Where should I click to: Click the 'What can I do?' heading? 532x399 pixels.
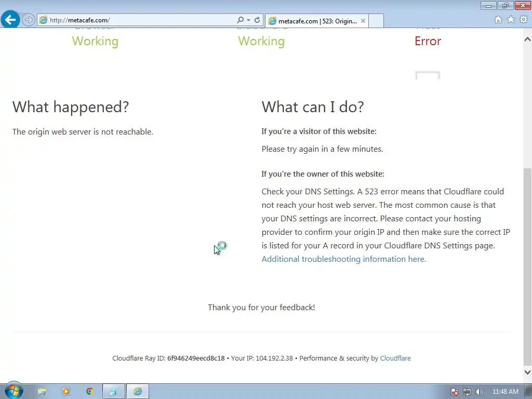312,107
